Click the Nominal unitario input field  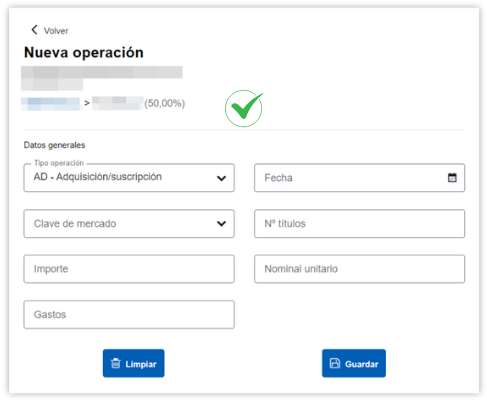359,269
